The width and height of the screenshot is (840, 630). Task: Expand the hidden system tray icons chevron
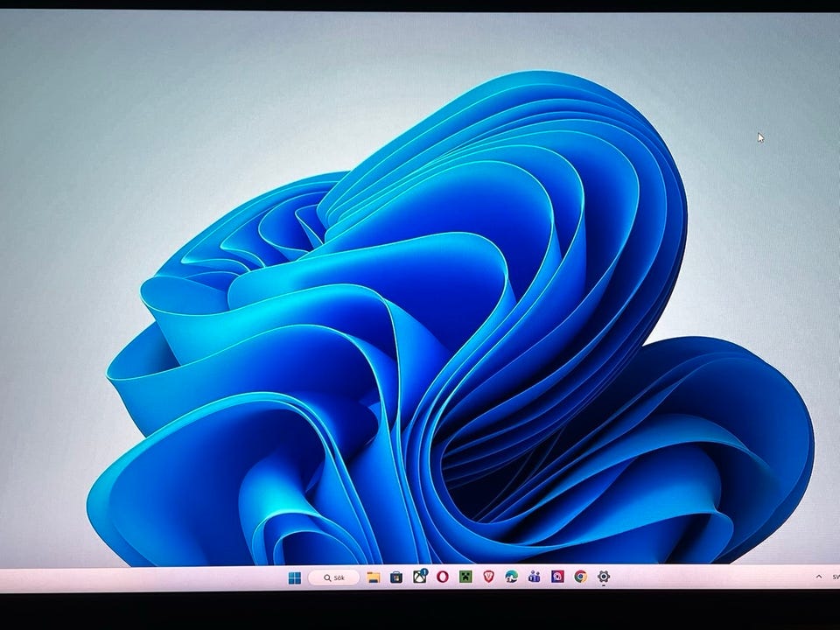click(819, 577)
